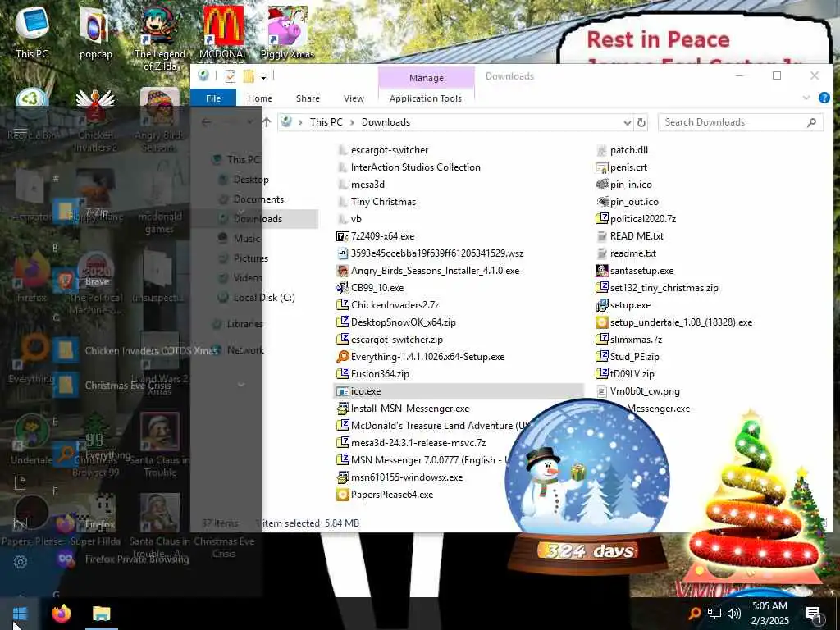Viewport: 840px width, 630px height.
Task: Expand chevron between This PC and Downloads
Action: click(352, 123)
